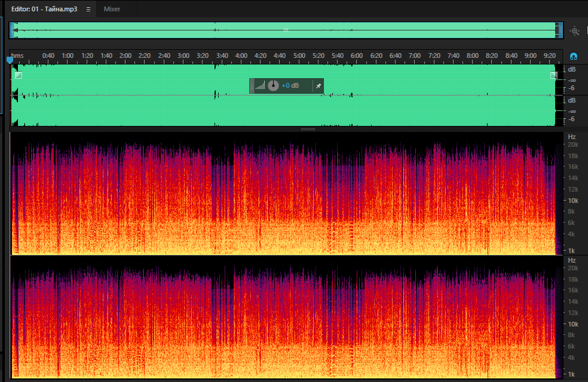
Task: Click the hms time format label
Action: click(17, 56)
